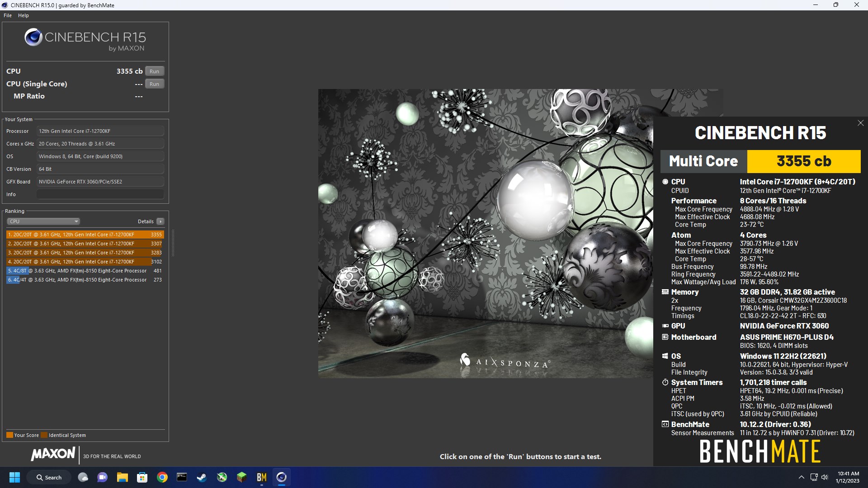Click the BENCHMATE logo at panel bottom
The width and height of the screenshot is (868, 488).
click(760, 451)
